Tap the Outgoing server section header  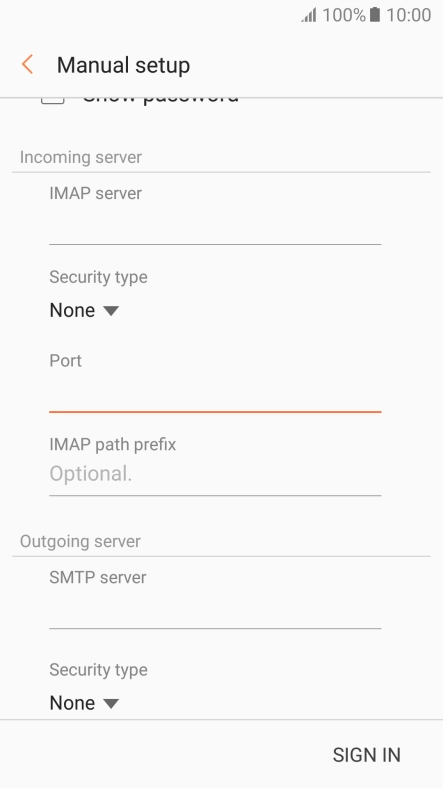pyautogui.click(x=80, y=541)
